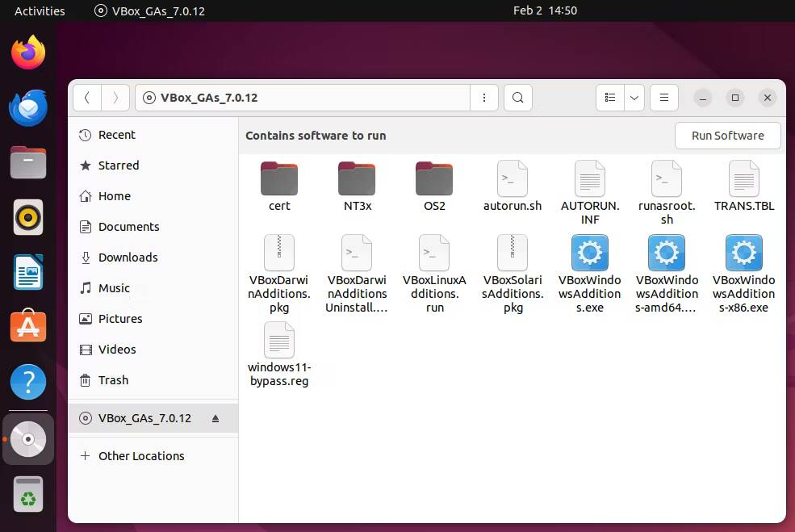Image resolution: width=795 pixels, height=532 pixels.
Task: Open the hamburger menu in Files
Action: click(663, 97)
